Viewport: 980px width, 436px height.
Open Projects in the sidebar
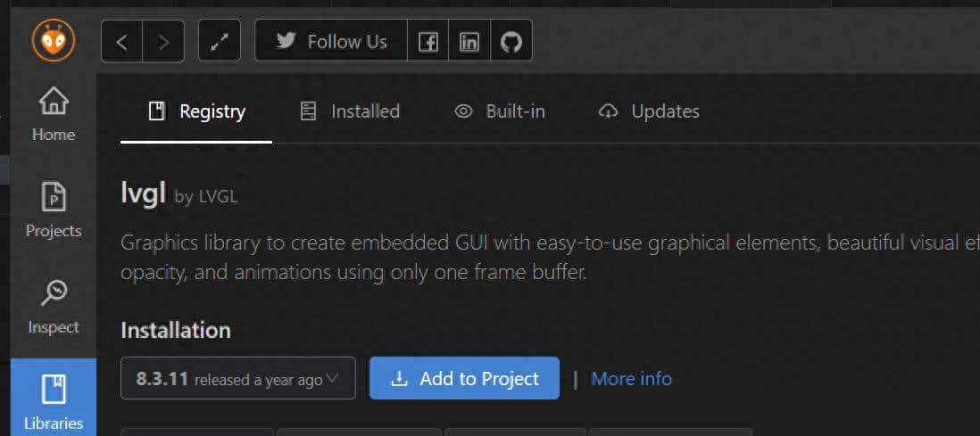(x=54, y=211)
